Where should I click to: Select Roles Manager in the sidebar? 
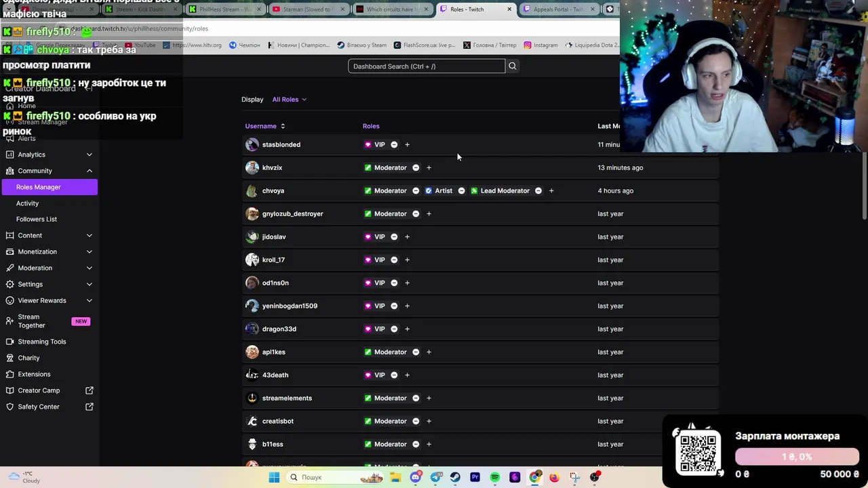click(49, 187)
